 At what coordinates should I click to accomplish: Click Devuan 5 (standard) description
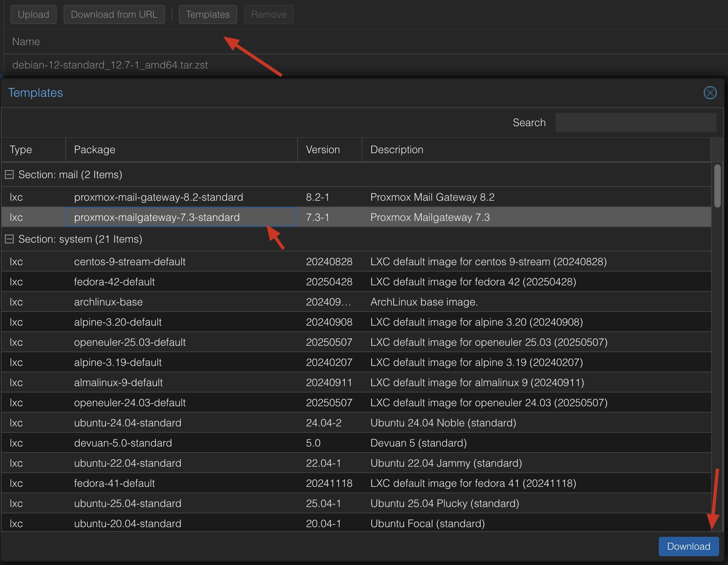coord(418,443)
